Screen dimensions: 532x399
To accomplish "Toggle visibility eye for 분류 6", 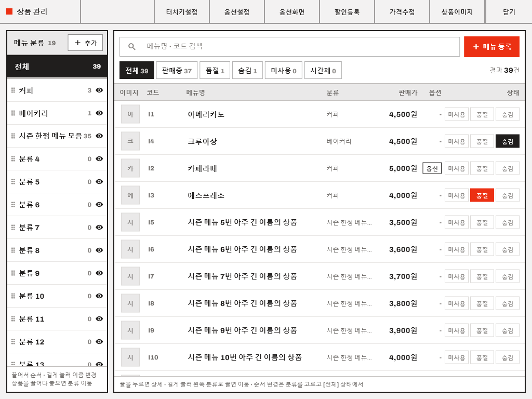I will click(99, 205).
